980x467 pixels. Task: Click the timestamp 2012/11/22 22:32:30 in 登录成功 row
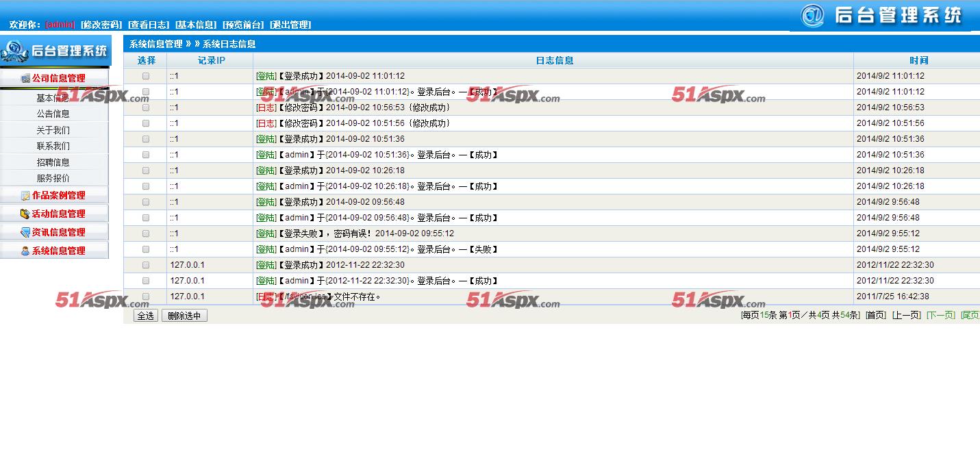(x=895, y=265)
